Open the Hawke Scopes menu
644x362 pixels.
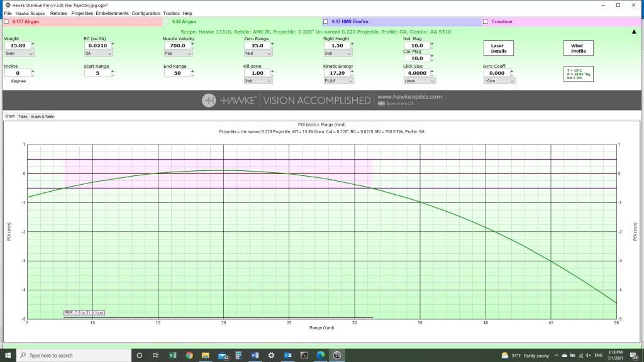[30, 14]
